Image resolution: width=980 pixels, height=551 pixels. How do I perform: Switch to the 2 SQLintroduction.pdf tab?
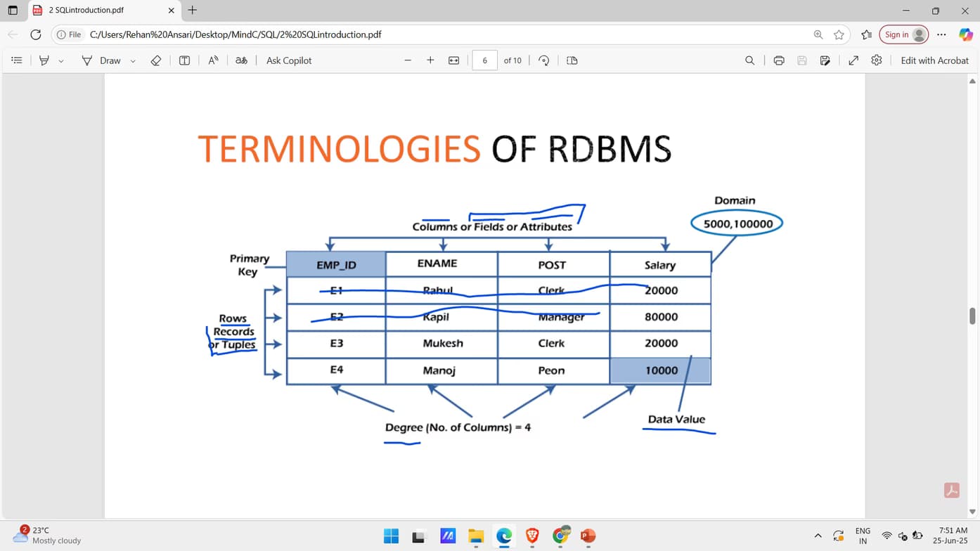tap(91, 11)
